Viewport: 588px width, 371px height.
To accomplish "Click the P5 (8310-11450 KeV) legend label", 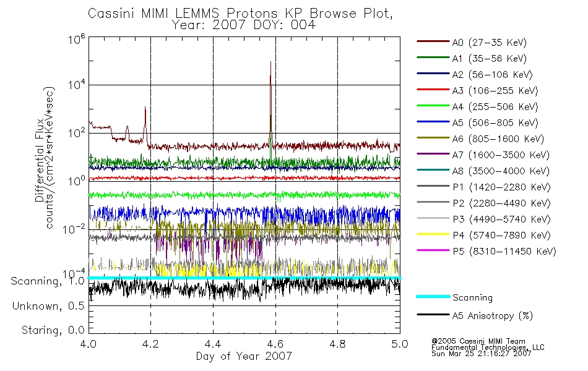I will tap(504, 252).
